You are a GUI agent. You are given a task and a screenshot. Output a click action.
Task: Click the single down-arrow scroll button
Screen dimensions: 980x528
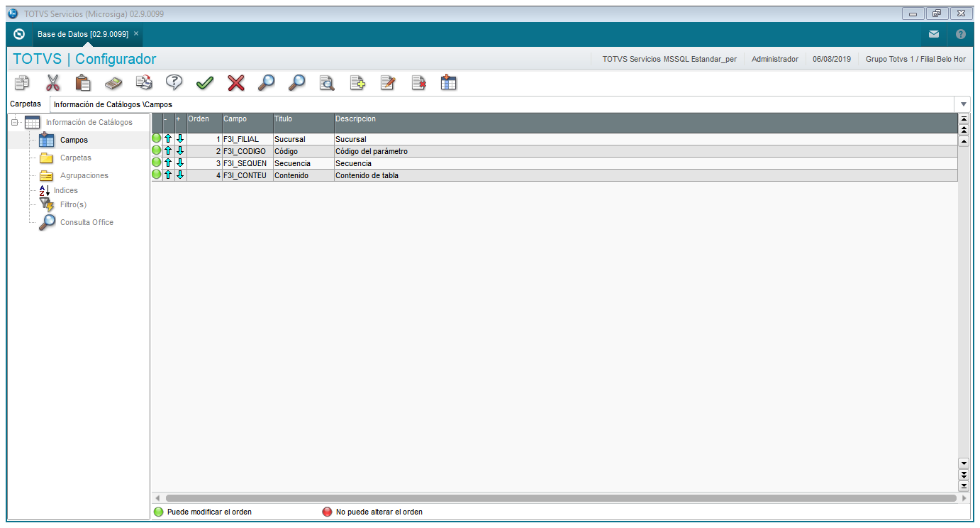[964, 463]
